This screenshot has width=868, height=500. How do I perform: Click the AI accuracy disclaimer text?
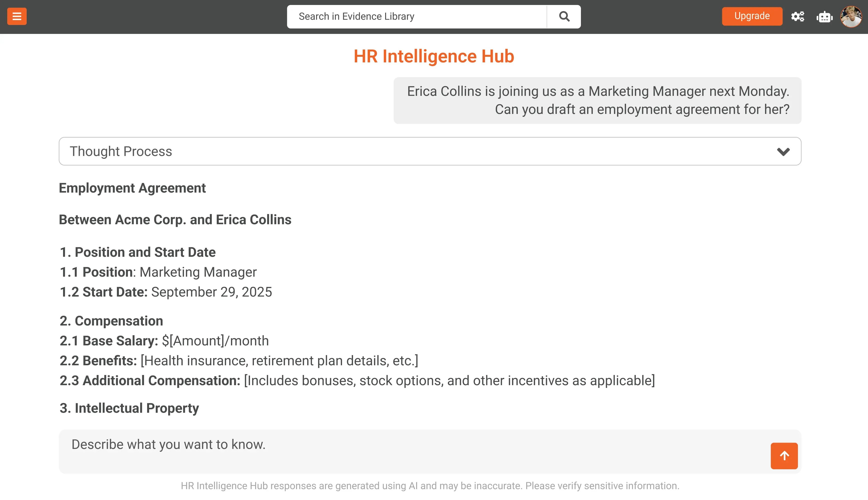coord(430,486)
